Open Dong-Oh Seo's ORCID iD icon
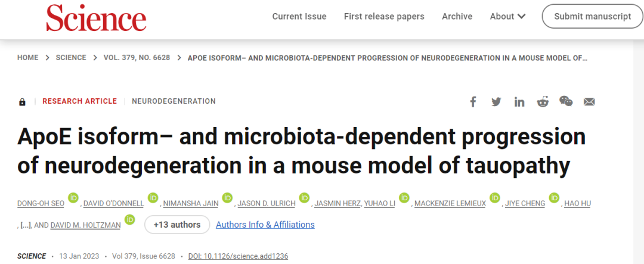Viewport: 644px width, 264px height. click(73, 197)
